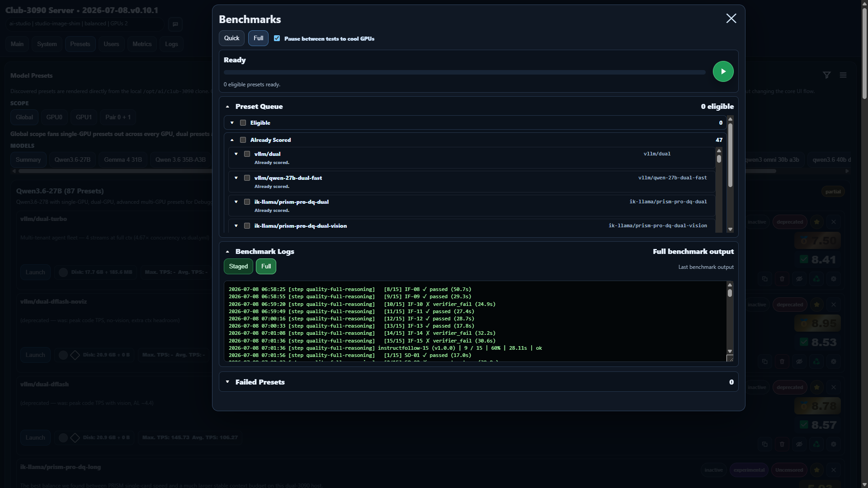Click the recycle icon on the vllm/dual-dflash-noviz card
This screenshot has height=488, width=868.
pyautogui.click(x=816, y=361)
